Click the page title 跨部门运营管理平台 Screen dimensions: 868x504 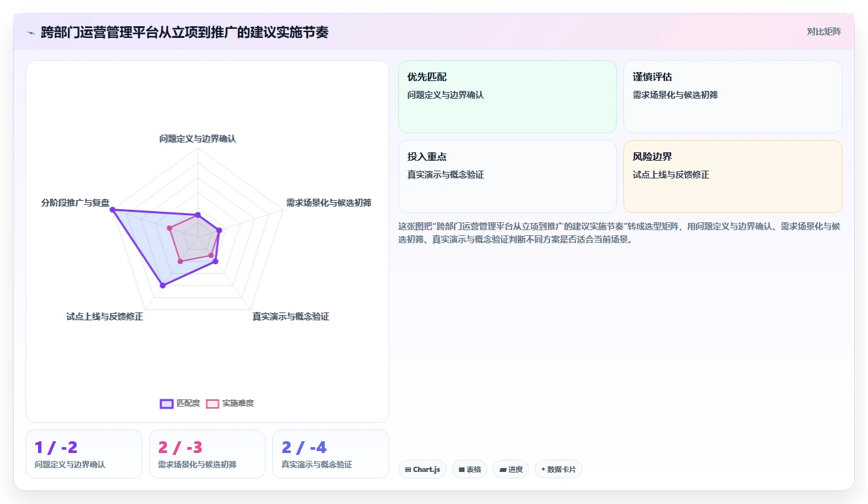[184, 32]
